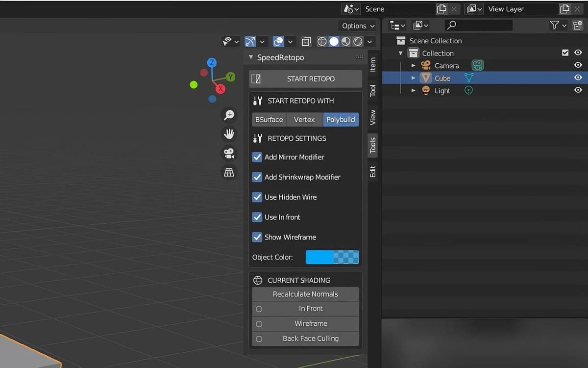Open the viewport Options dropdown
The width and height of the screenshot is (588, 368).
click(358, 26)
